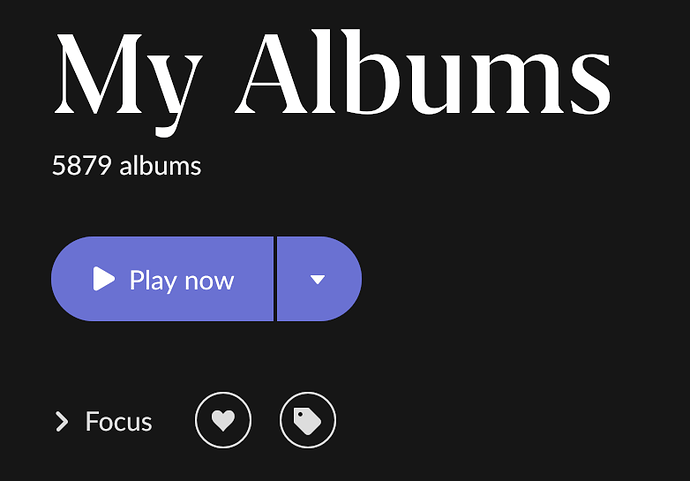
Task: Click the small caret on purple pill
Action: [x=318, y=279]
